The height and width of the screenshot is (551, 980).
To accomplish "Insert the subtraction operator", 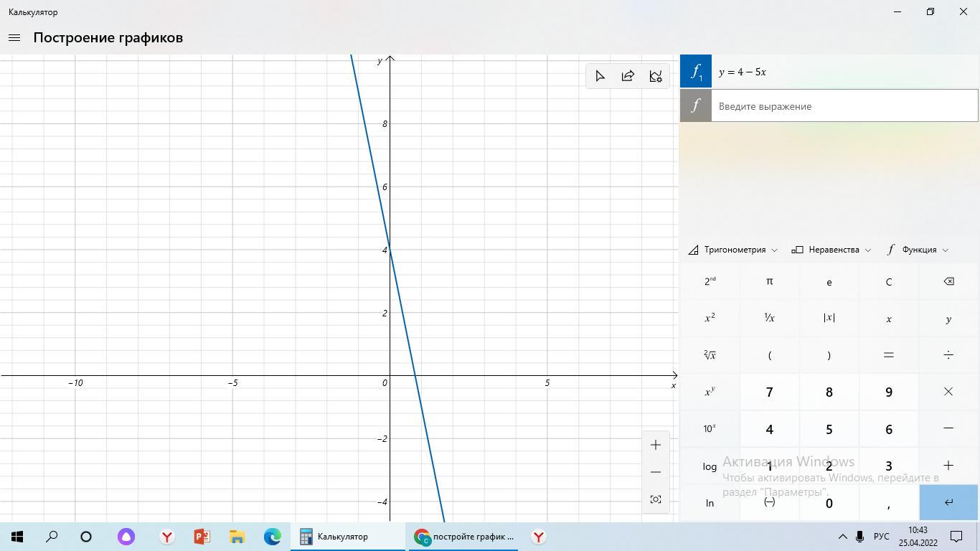I will tap(948, 429).
